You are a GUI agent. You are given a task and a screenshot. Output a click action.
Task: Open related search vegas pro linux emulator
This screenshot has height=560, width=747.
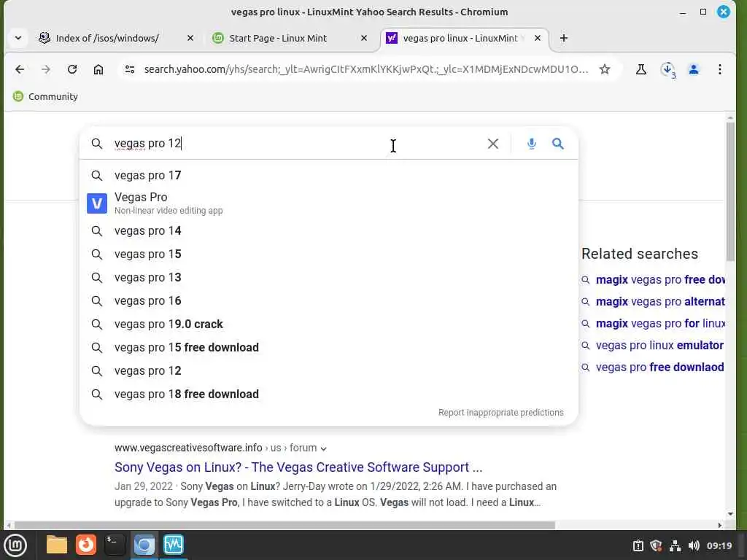[659, 345]
